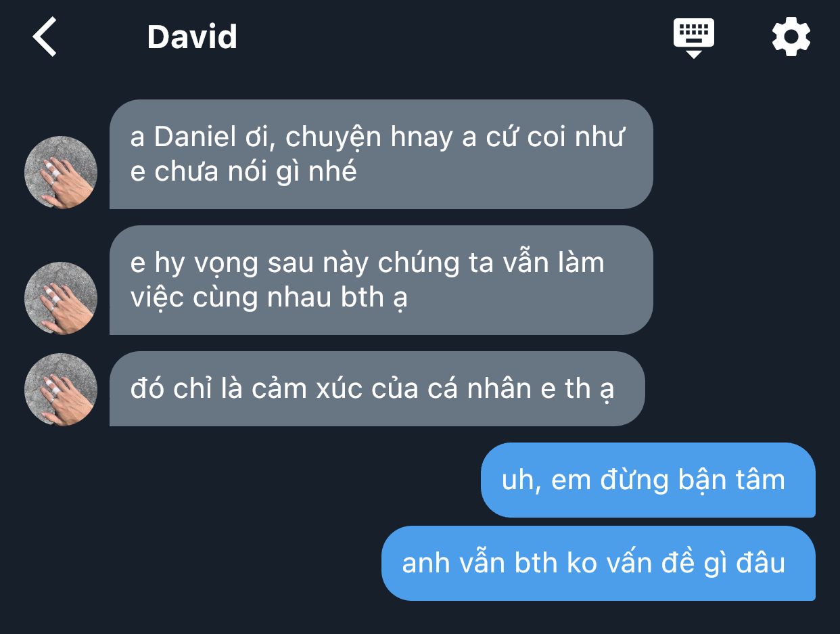840x634 pixels.
Task: Open the settings gear icon
Action: (x=791, y=37)
